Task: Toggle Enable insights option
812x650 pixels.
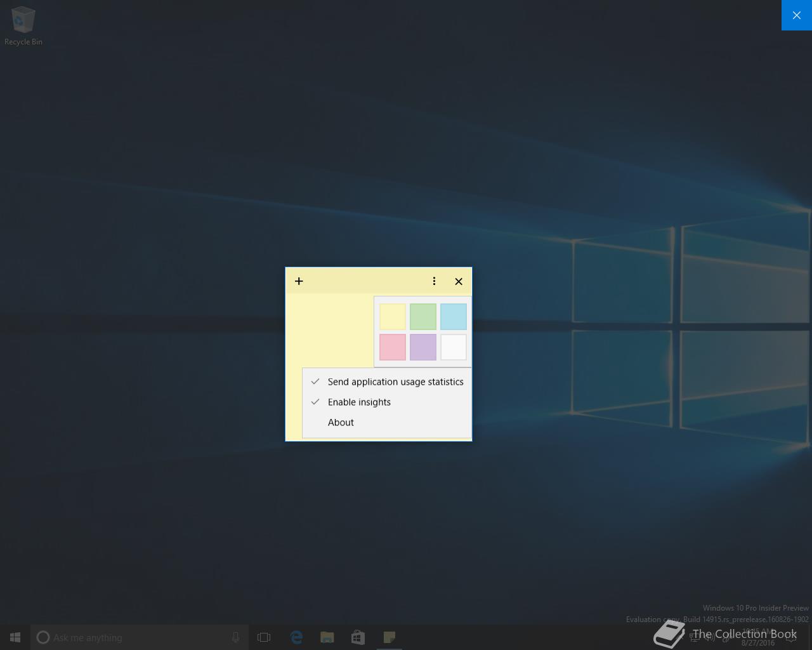Action: click(x=387, y=402)
